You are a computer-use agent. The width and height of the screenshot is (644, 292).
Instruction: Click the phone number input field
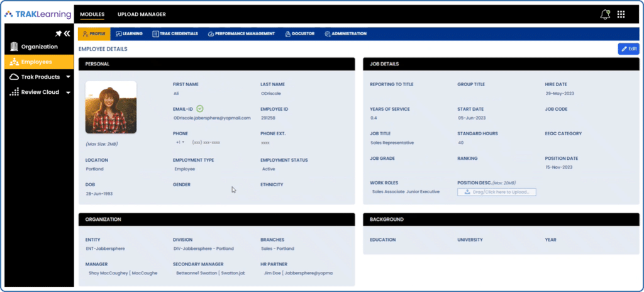pyautogui.click(x=206, y=142)
